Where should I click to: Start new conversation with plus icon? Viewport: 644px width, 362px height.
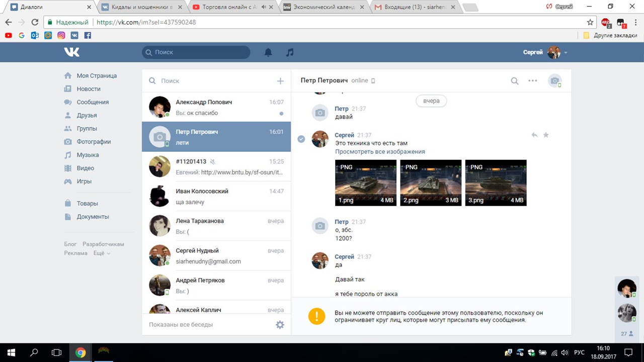[280, 81]
